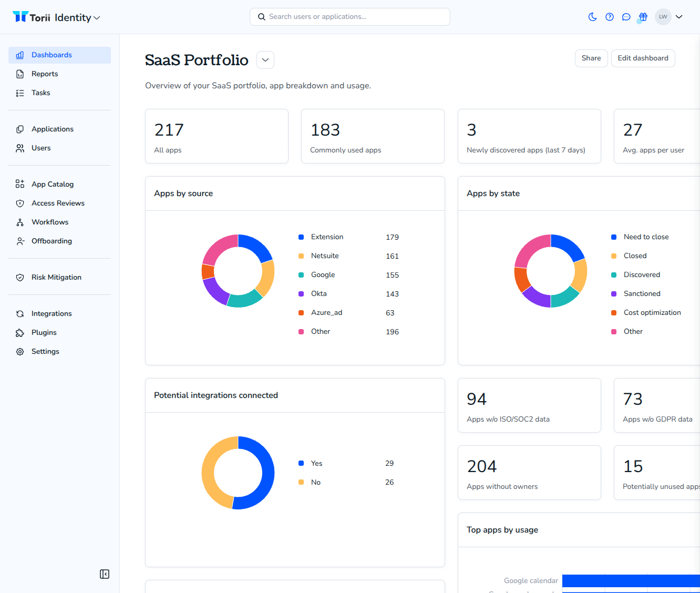Collapse the sidebar using the panel icon
This screenshot has height=593, width=700.
[105, 574]
